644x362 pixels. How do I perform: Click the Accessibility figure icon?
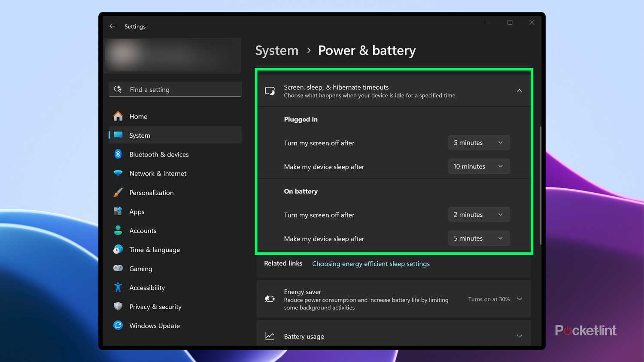click(118, 287)
